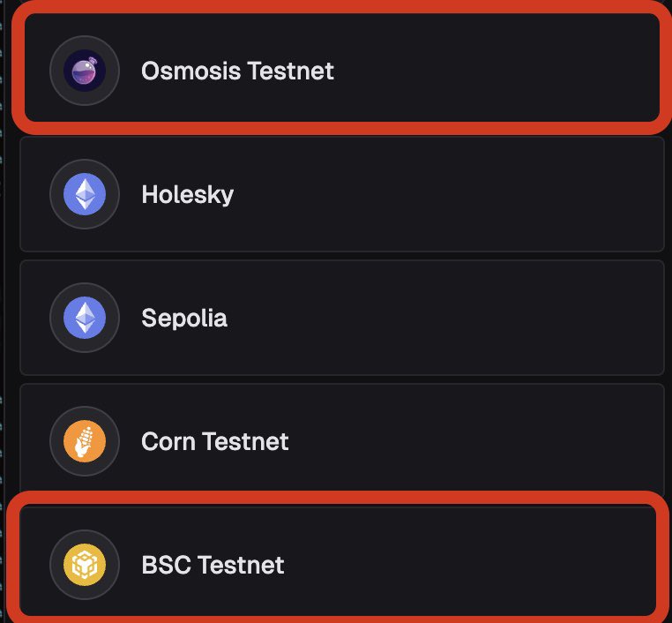Select the Sepolia network label
Viewport: 672px width, 623px height.
coord(184,319)
